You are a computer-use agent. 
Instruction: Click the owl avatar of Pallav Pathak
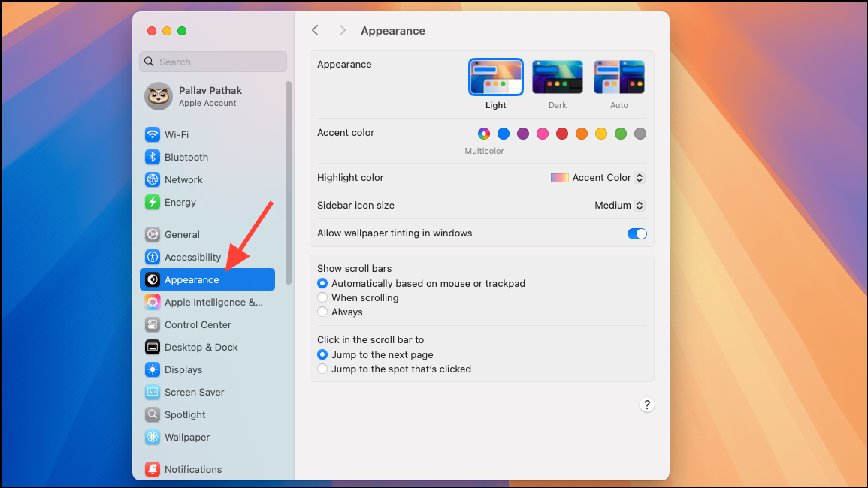pyautogui.click(x=159, y=96)
